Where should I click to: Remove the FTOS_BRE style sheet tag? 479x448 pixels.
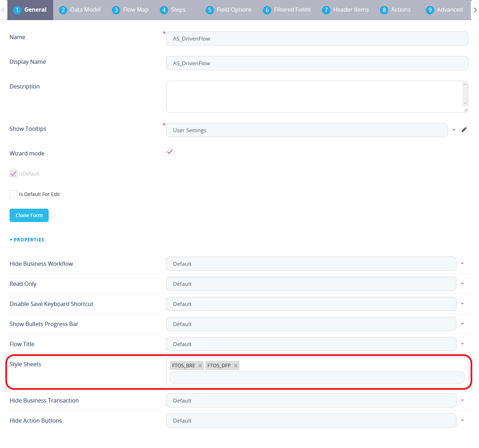200,366
